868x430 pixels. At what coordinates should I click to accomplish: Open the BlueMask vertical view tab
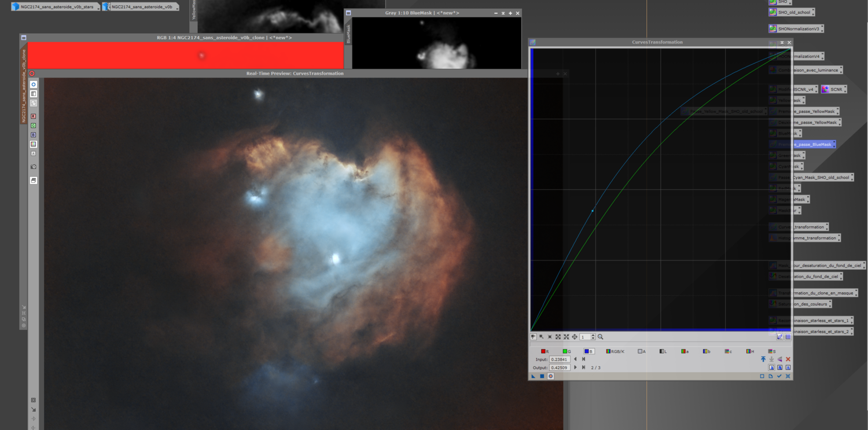348,34
